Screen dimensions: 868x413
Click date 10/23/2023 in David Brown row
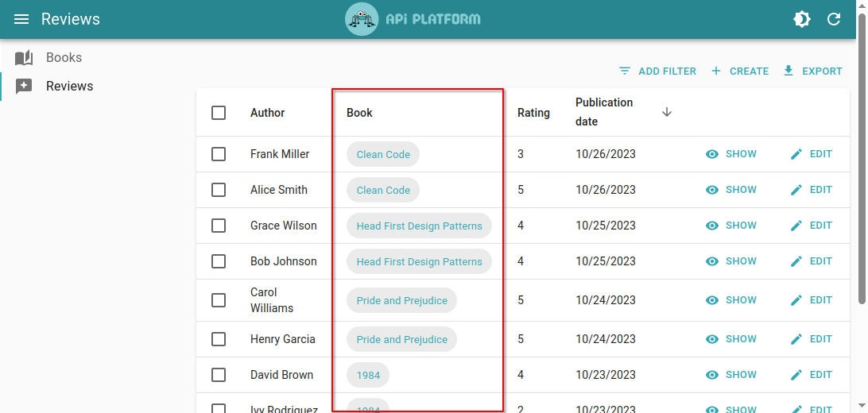(606, 375)
